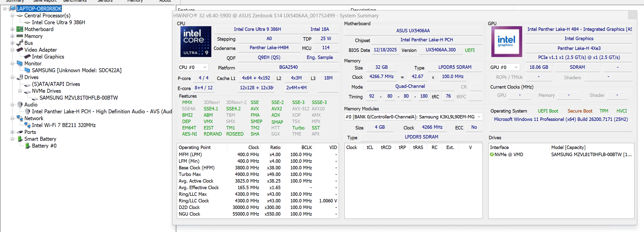
Task: Expand the Memory tree node
Action: click(12, 36)
